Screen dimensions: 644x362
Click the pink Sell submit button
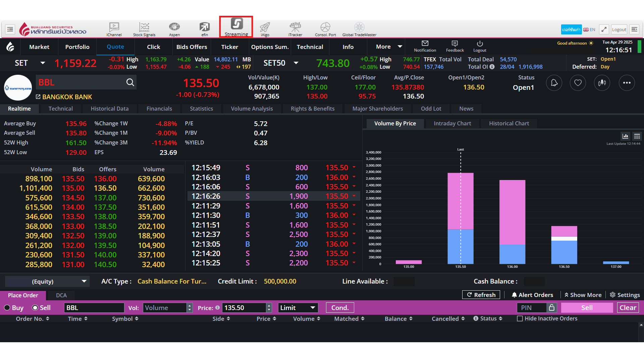[587, 308]
